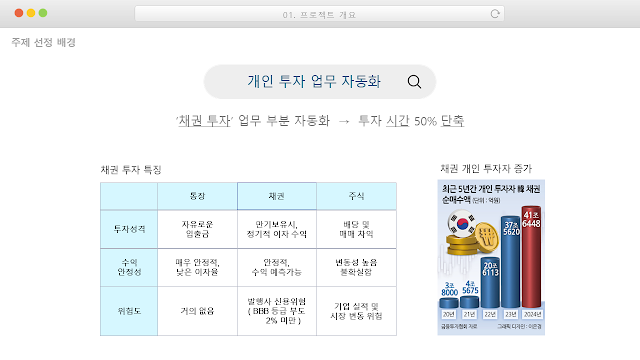Click the caption 채권 개인 투자자 증가

[x=486, y=169]
